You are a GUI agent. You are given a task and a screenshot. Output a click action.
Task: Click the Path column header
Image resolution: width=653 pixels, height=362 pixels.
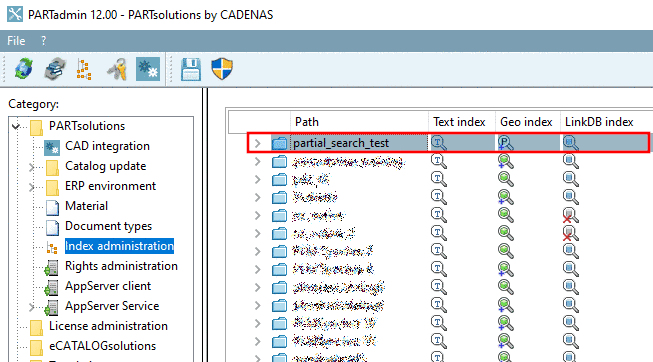359,122
